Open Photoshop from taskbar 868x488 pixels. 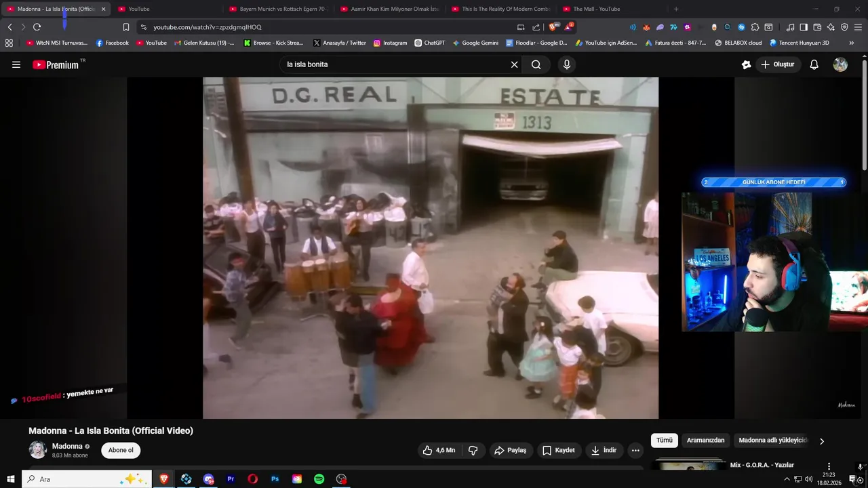[275, 479]
